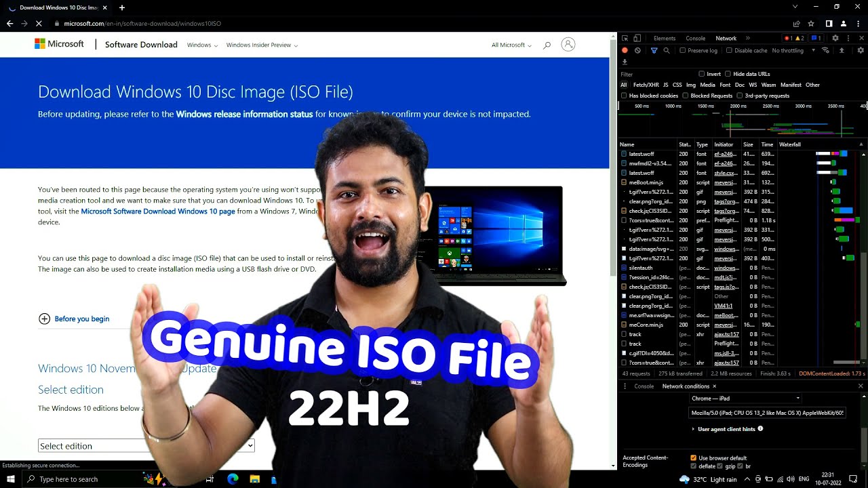Open Microsoft account sign-in avatar
Image resolution: width=868 pixels, height=488 pixels.
tap(568, 45)
